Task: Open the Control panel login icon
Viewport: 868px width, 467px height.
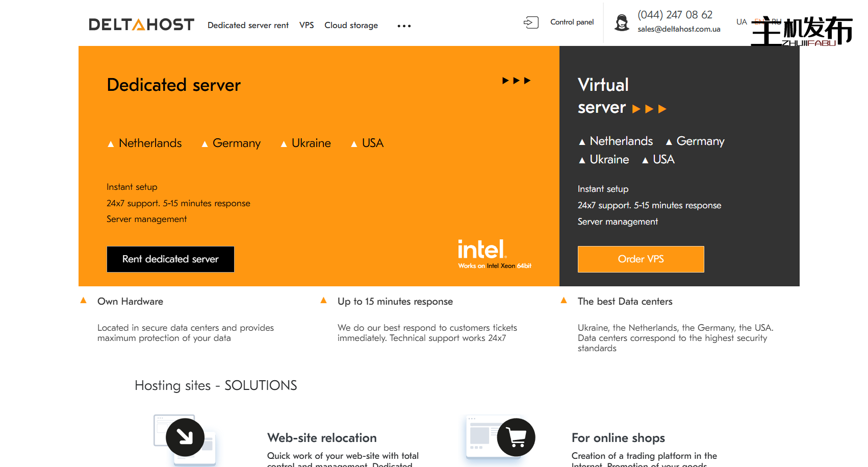Action: click(x=531, y=22)
